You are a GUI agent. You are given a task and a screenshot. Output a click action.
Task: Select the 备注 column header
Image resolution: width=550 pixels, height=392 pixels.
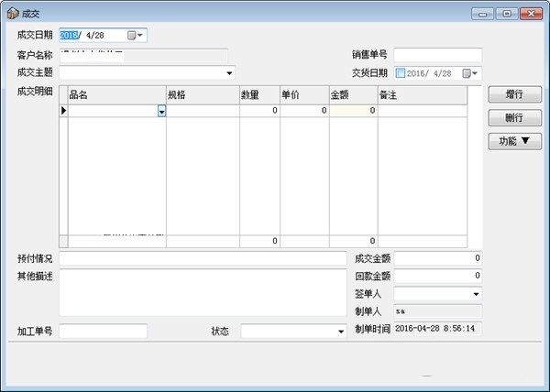(423, 95)
